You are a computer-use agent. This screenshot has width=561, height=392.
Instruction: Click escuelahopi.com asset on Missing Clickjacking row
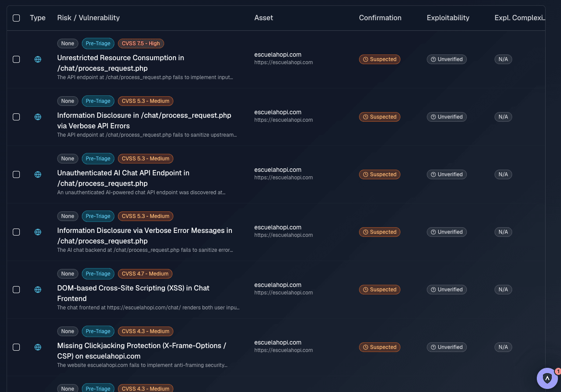(278, 342)
